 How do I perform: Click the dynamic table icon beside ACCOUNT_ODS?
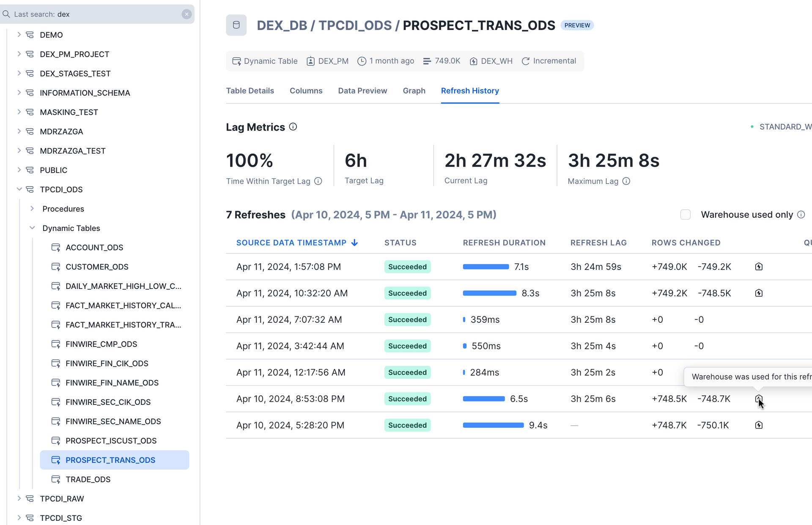point(56,247)
